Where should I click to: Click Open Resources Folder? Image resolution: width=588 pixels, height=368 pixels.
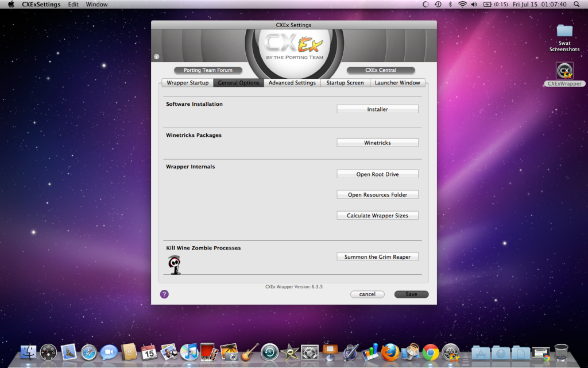tap(377, 194)
